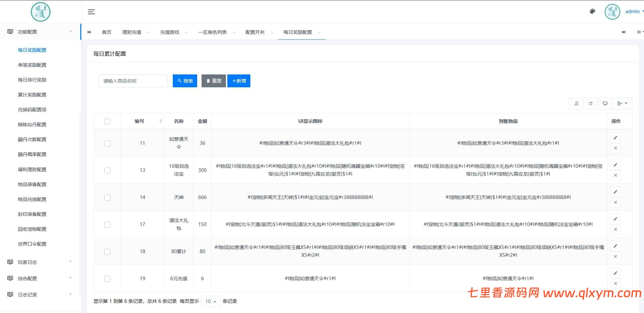Edit record 11 with the pencil icon
This screenshot has height=313, width=644.
(615, 137)
